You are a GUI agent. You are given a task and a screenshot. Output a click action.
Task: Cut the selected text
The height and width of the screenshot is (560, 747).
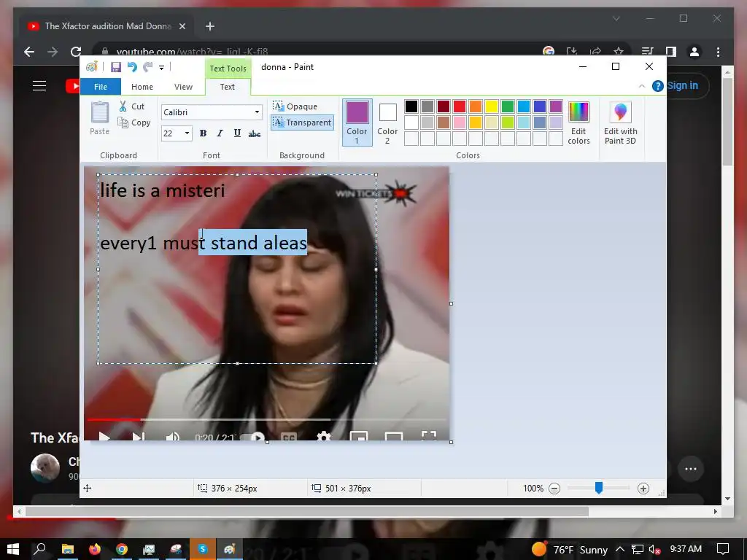pyautogui.click(x=132, y=106)
